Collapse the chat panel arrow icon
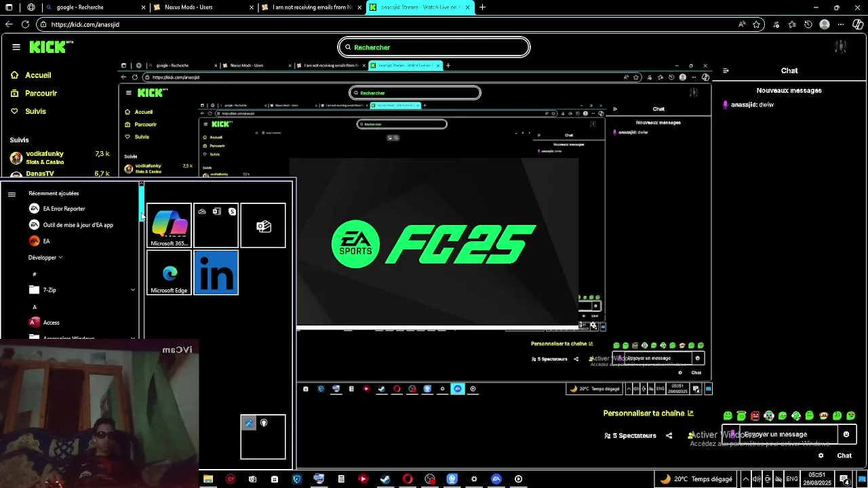Screen dimensions: 868x488 click(726, 70)
